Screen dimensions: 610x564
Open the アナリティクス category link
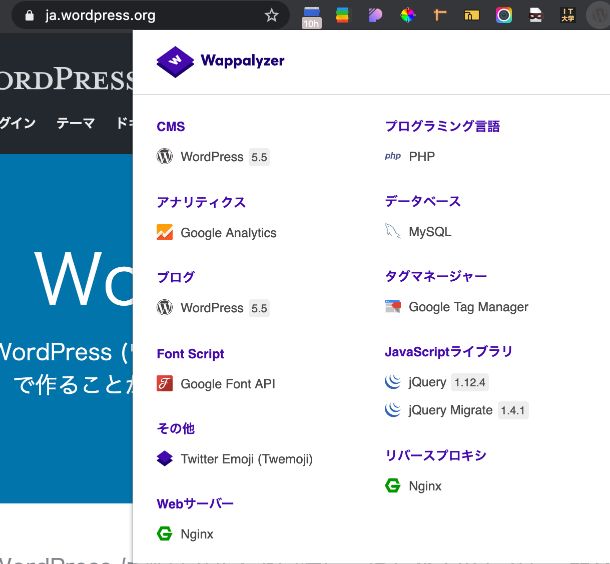(x=201, y=202)
